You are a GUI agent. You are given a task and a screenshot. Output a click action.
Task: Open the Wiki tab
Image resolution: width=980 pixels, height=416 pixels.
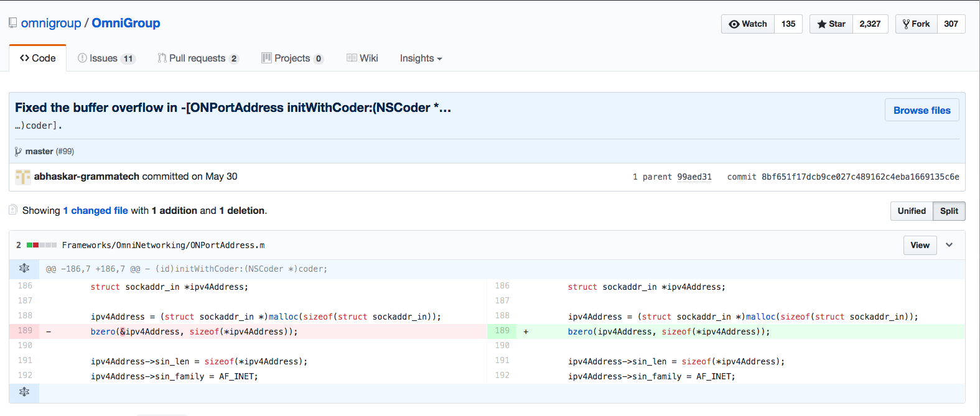(x=362, y=58)
